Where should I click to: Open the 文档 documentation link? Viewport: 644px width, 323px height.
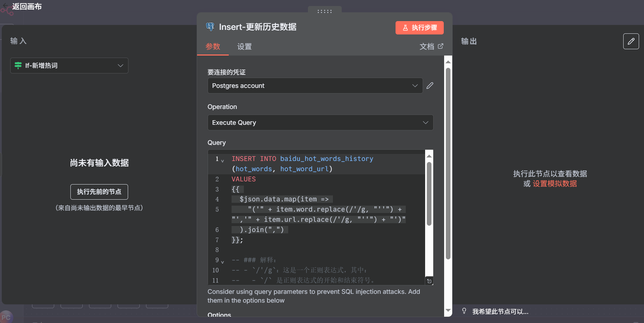(x=427, y=46)
